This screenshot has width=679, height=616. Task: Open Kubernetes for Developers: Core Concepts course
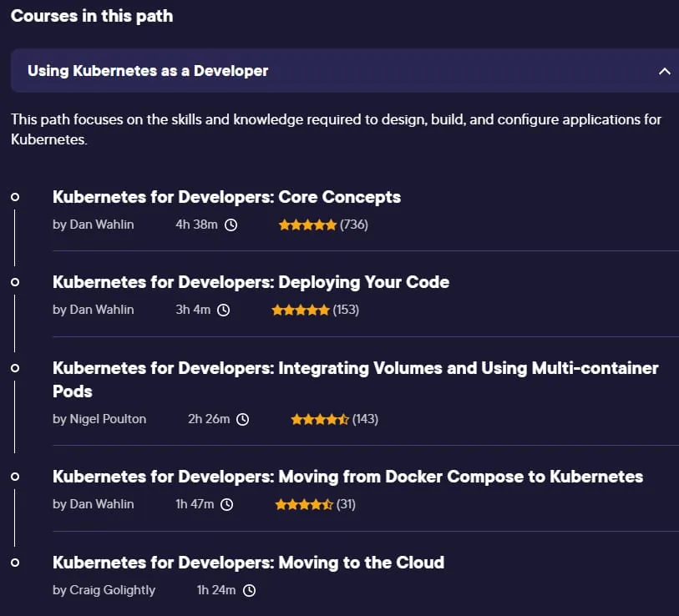tap(226, 197)
